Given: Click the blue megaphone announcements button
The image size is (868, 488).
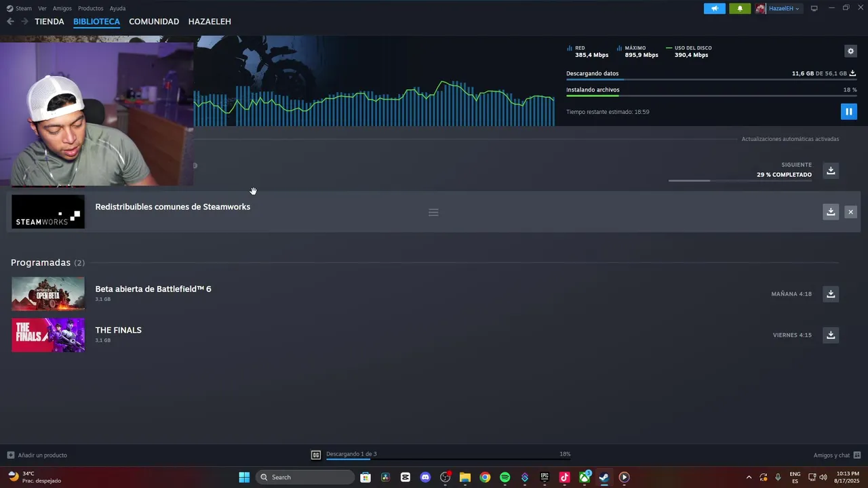Looking at the screenshot, I should (715, 8).
